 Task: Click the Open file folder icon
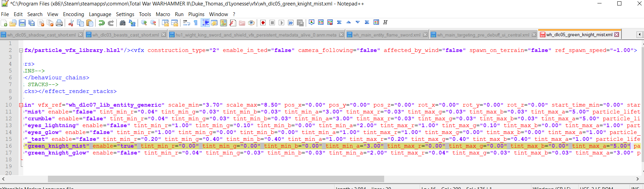(x=13, y=23)
